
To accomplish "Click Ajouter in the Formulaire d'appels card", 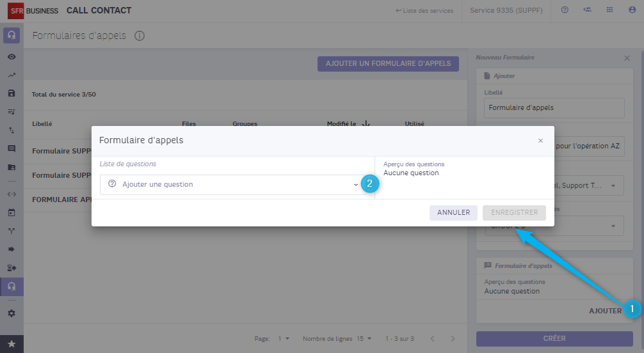I will pos(606,311).
